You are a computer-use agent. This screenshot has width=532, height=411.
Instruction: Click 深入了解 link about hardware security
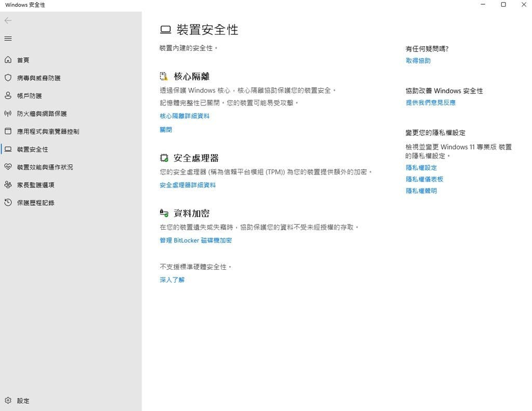coord(172,280)
